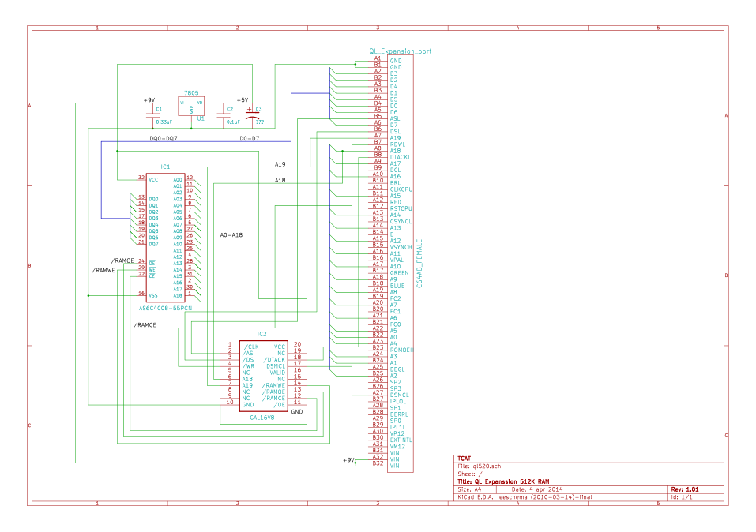Click the RSTCPU signal on the connector
This screenshot has width=756, height=532.
(401, 208)
